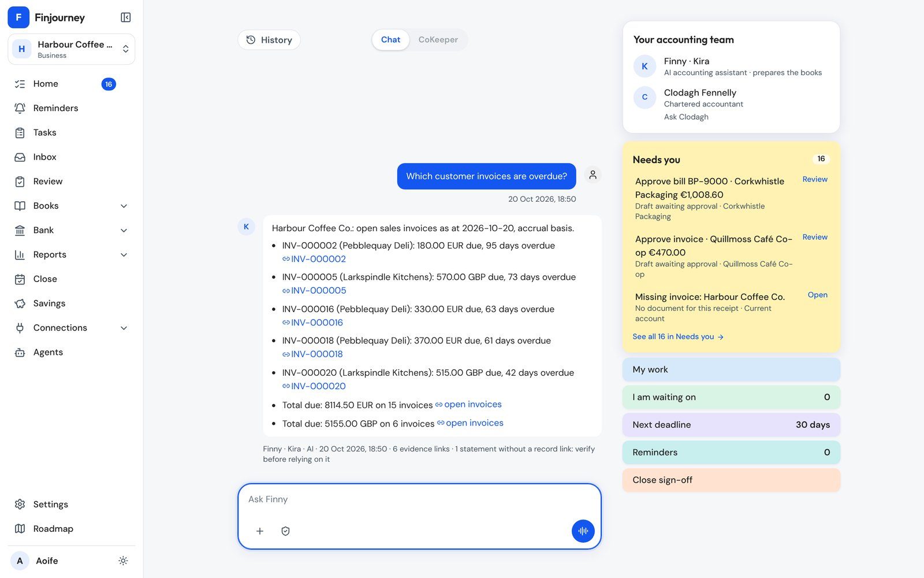Start voice input with waveform button
The width and height of the screenshot is (924, 578).
[583, 531]
